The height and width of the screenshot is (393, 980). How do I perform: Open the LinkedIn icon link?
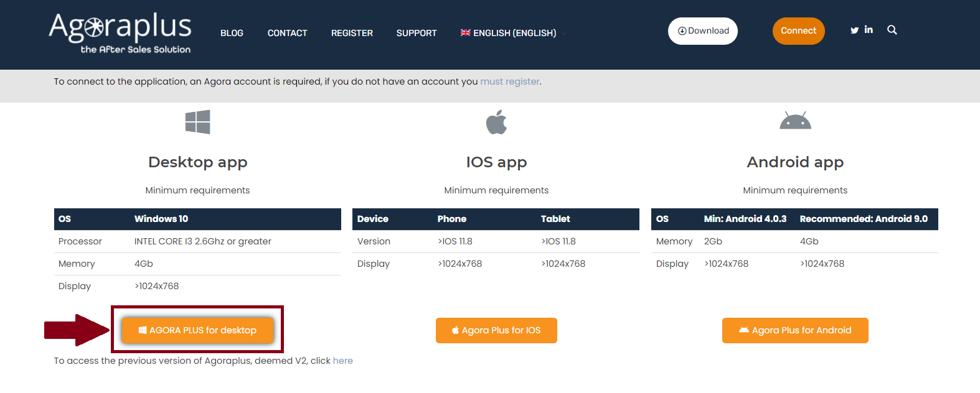click(x=869, y=30)
